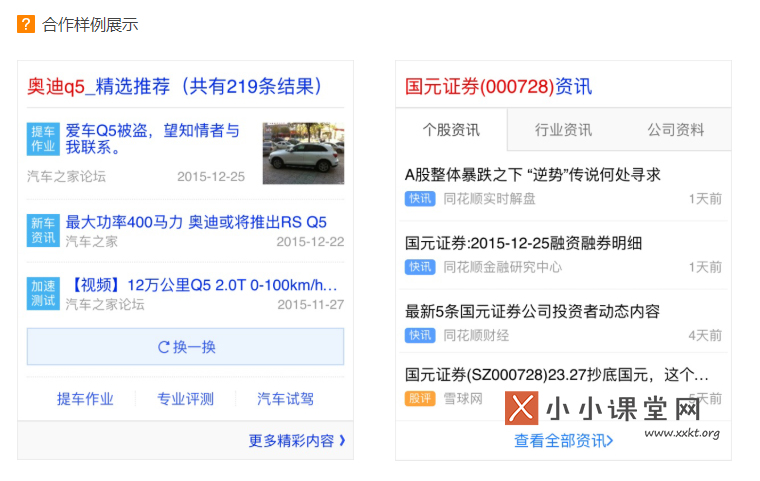The image size is (760, 481).
Task: Click 快讯 badge beside 同花顺实时解盘
Action: point(420,199)
